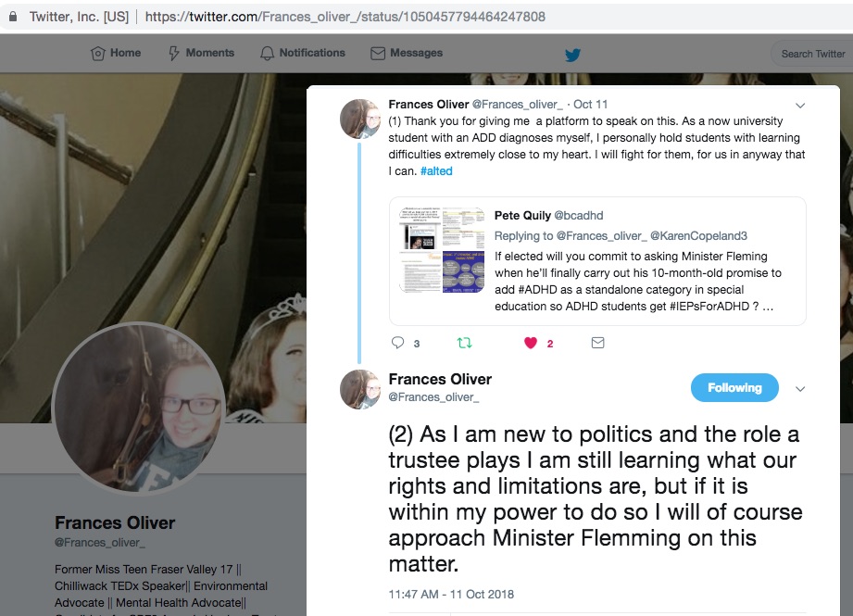Screen dimensions: 853x616
Task: Open the quoted tweet's image thumbnail
Action: click(442, 250)
